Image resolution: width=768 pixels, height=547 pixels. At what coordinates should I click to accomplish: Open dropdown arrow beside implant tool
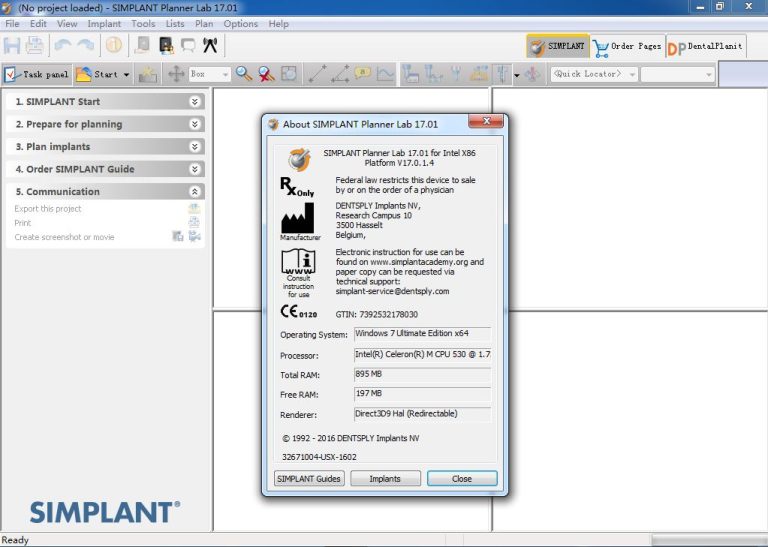(517, 75)
